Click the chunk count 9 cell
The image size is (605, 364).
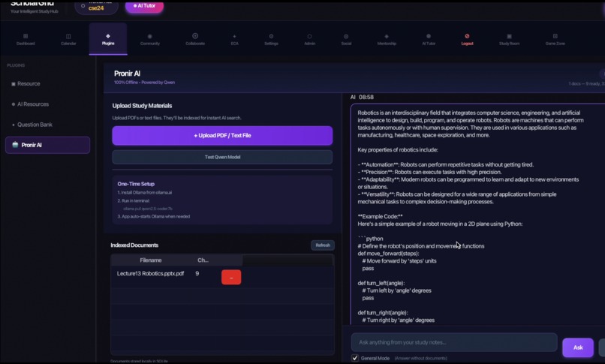(x=197, y=273)
